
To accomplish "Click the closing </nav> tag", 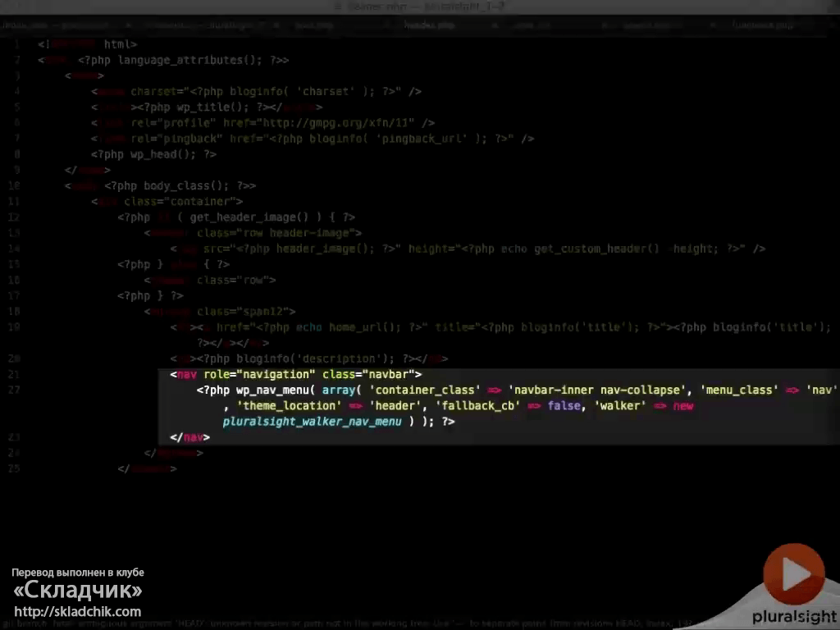I will click(189, 437).
